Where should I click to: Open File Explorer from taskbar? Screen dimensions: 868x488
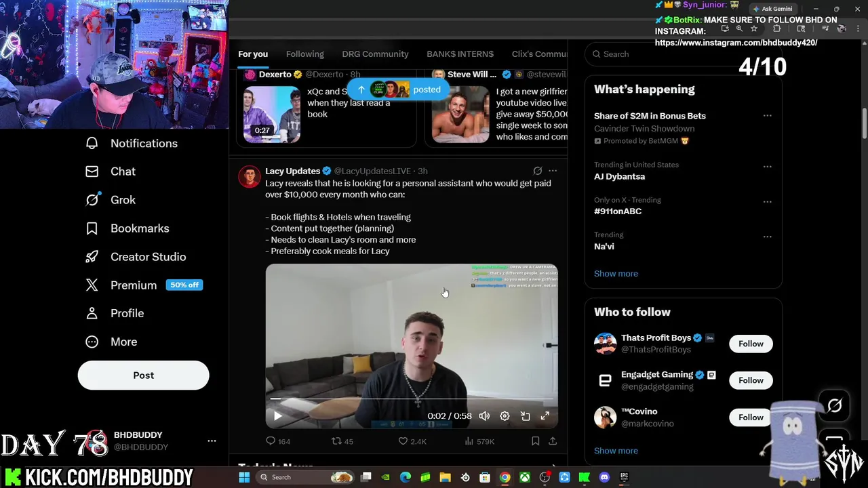(x=445, y=477)
